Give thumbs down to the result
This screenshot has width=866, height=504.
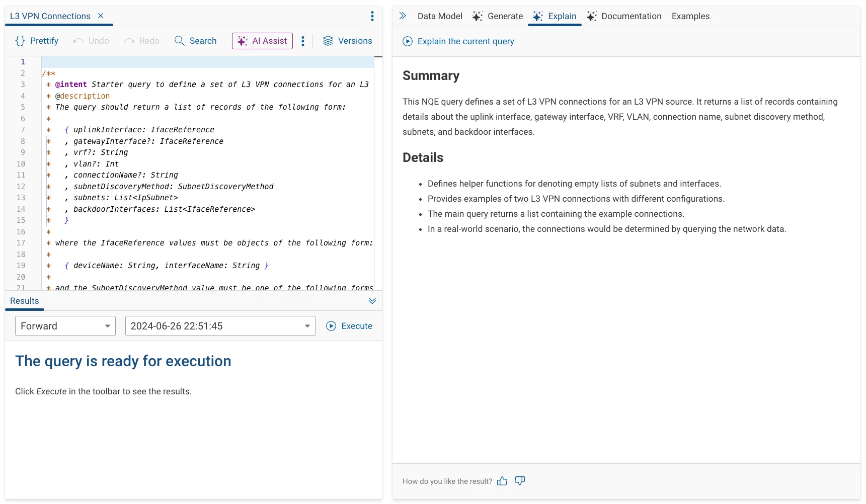(520, 481)
